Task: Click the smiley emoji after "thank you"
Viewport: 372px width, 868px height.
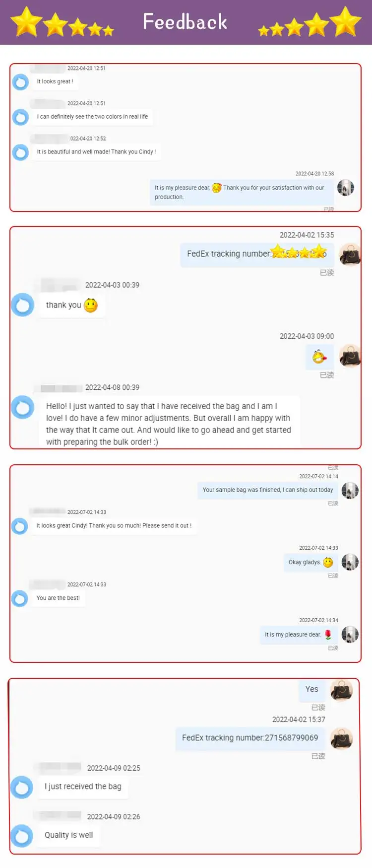Action: pyautogui.click(x=91, y=305)
